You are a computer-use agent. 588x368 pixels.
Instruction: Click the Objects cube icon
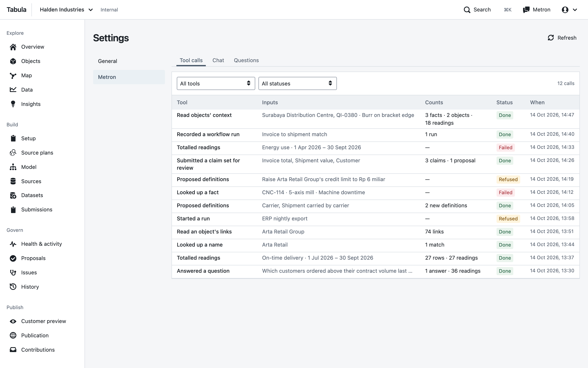[13, 61]
